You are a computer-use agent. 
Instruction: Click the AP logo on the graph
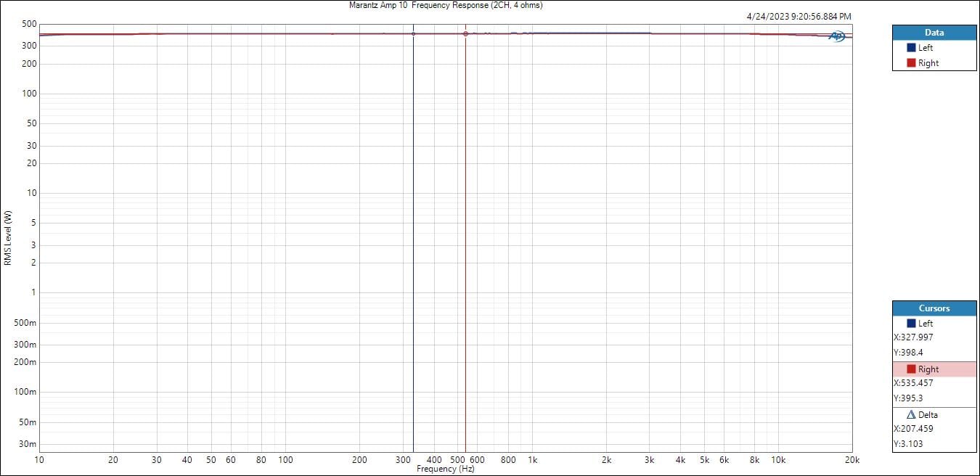click(837, 36)
